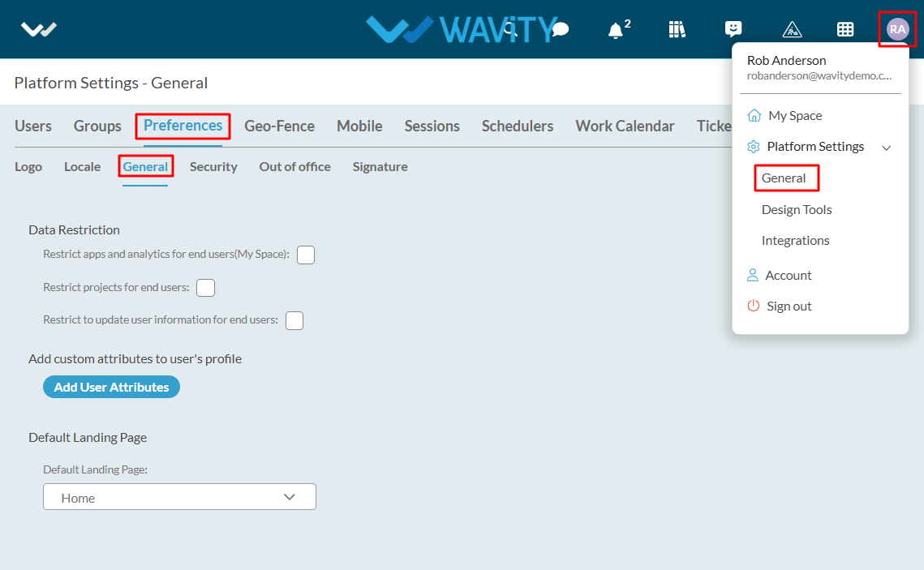Collapse Platform Settings chevron in menu
The width and height of the screenshot is (924, 570).
[887, 148]
